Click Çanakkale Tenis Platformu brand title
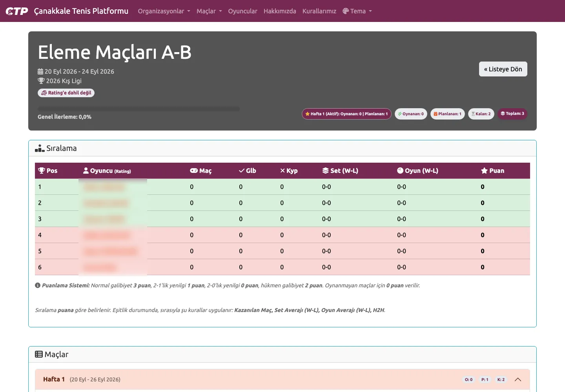 click(81, 11)
